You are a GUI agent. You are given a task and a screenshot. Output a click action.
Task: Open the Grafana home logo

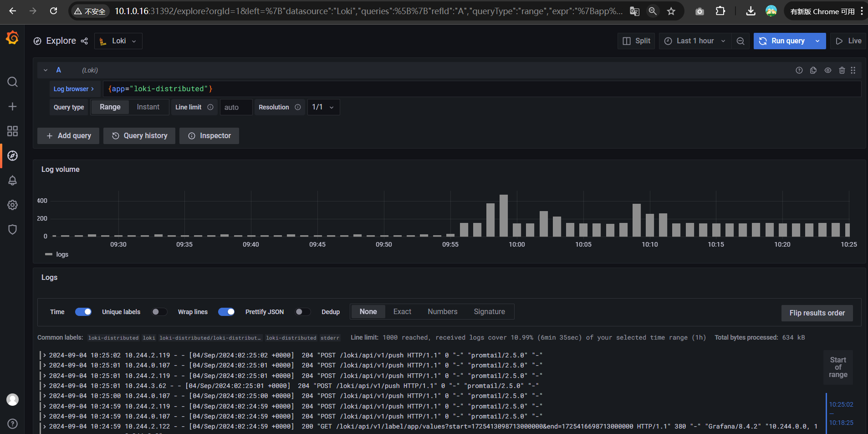(x=12, y=38)
